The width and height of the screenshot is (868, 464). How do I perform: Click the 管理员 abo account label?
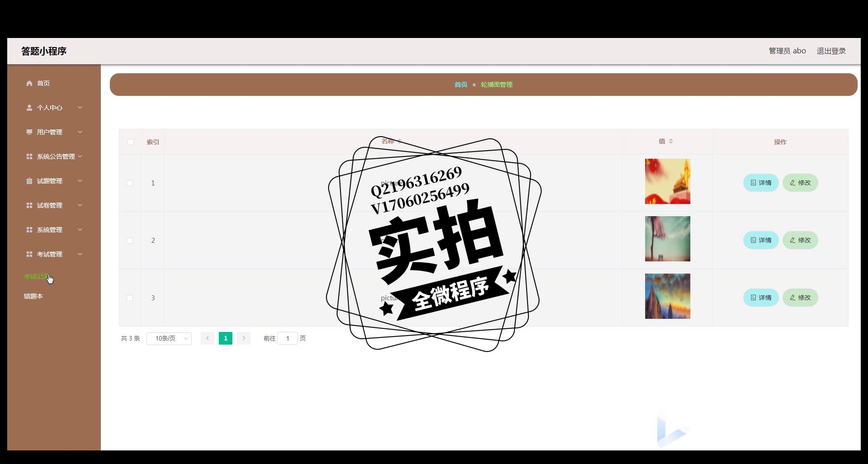coord(787,51)
